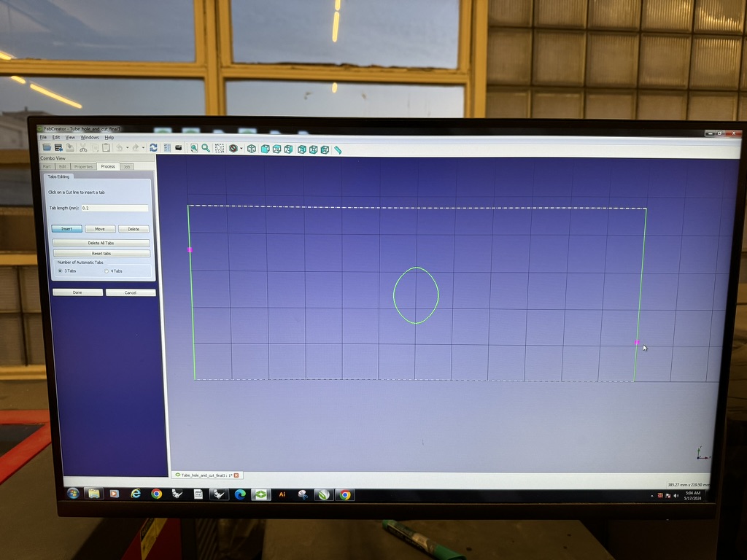Switch to the Properties tab
Image resolution: width=747 pixels, height=560 pixels.
coord(83,167)
